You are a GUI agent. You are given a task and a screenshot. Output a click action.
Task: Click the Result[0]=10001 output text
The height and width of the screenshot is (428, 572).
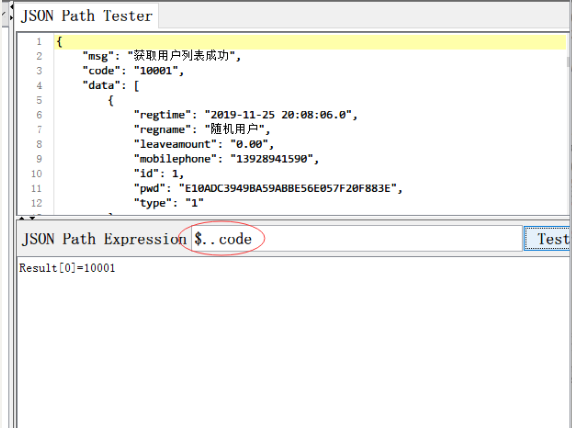click(x=67, y=268)
